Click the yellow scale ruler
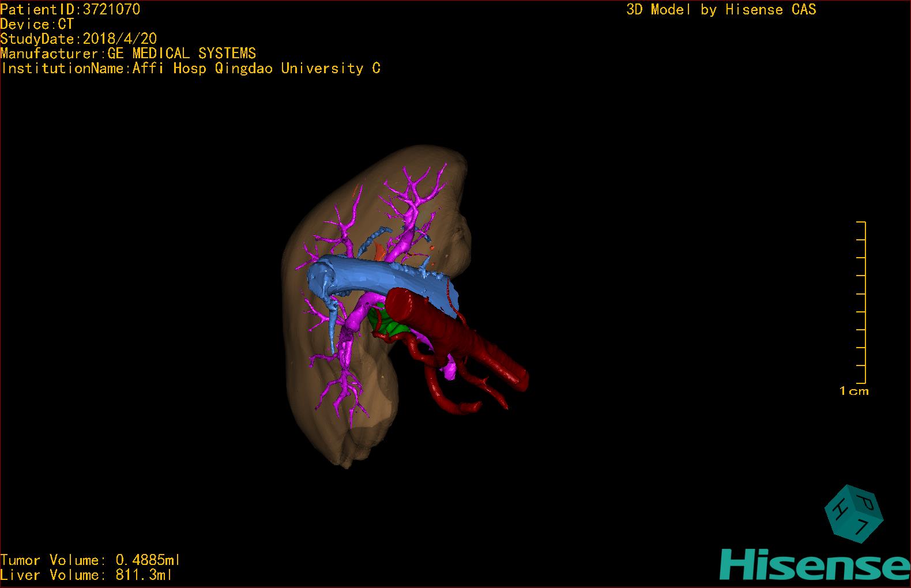This screenshot has width=911, height=588. [x=861, y=303]
